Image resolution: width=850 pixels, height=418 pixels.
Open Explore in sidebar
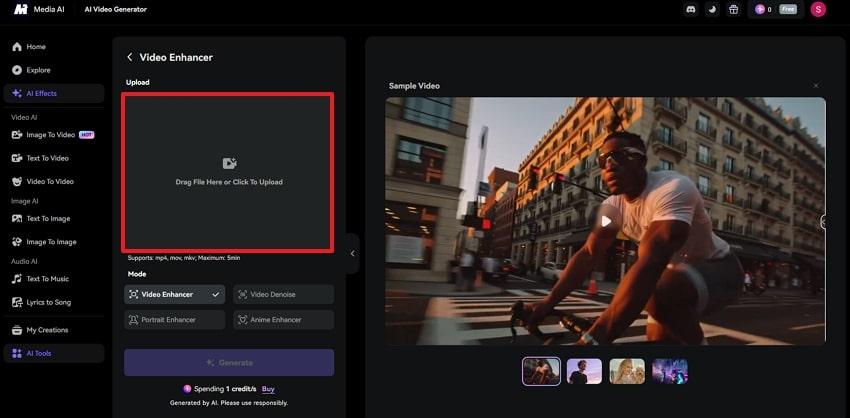point(54,70)
